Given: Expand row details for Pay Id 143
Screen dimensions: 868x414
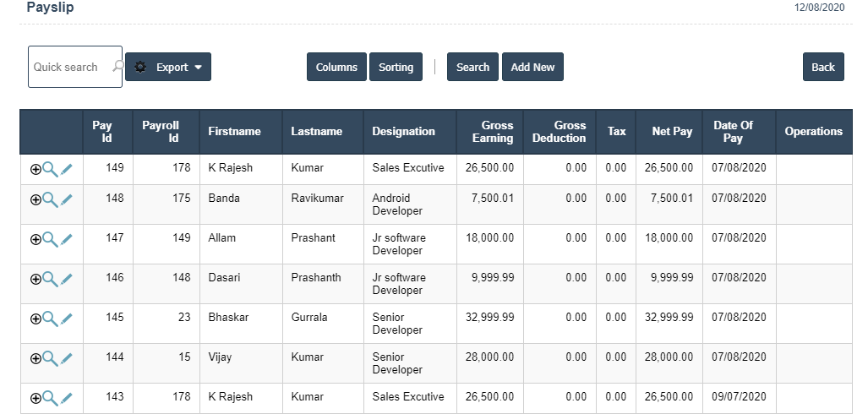Looking at the screenshot, I should (x=35, y=398).
